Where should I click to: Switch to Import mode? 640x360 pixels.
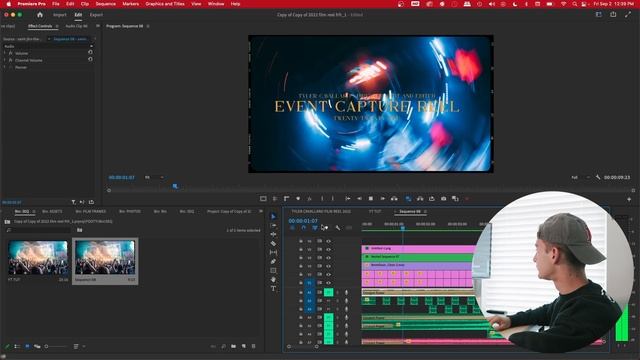click(x=60, y=15)
